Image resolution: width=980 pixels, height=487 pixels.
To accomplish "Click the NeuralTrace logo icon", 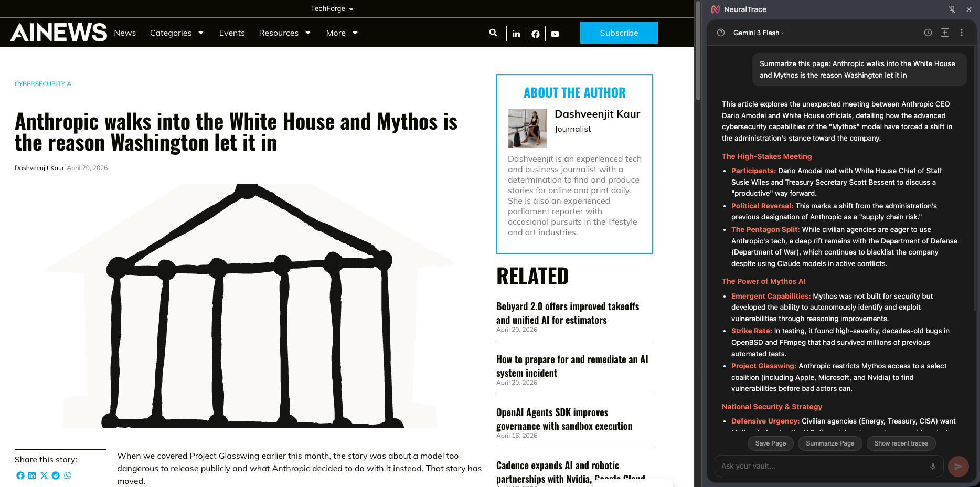I will click(x=716, y=9).
